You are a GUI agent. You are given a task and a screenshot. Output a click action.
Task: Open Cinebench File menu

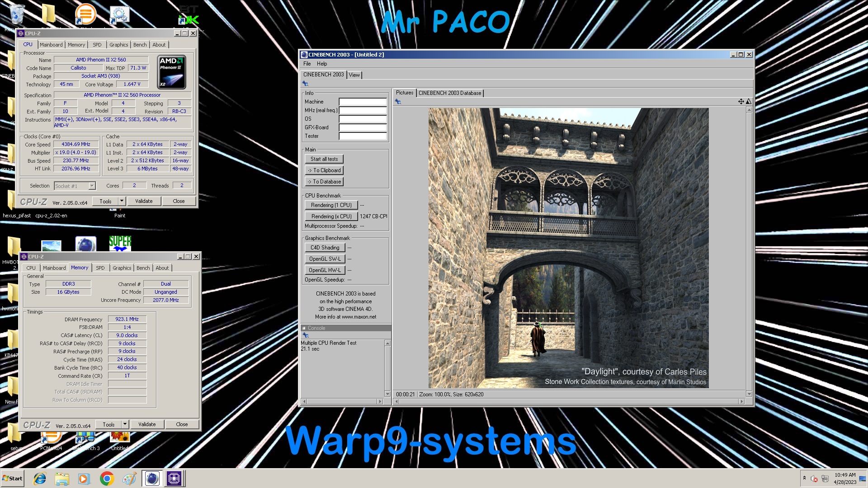point(307,64)
